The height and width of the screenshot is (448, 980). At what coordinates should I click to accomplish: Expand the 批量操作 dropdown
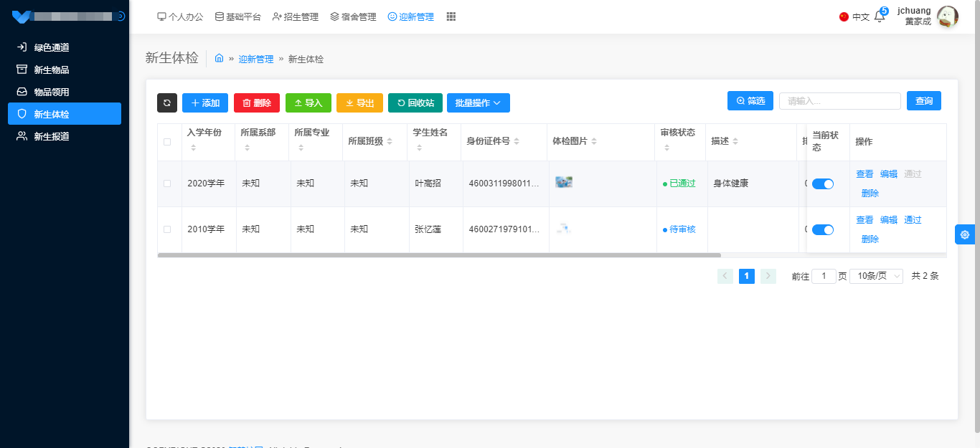[479, 103]
